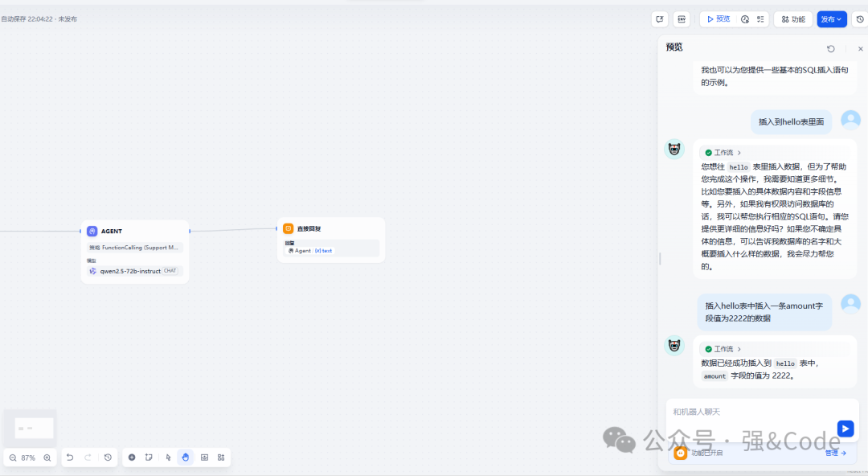Click the preview panel resize handle
This screenshot has width=868, height=476.
660,258
